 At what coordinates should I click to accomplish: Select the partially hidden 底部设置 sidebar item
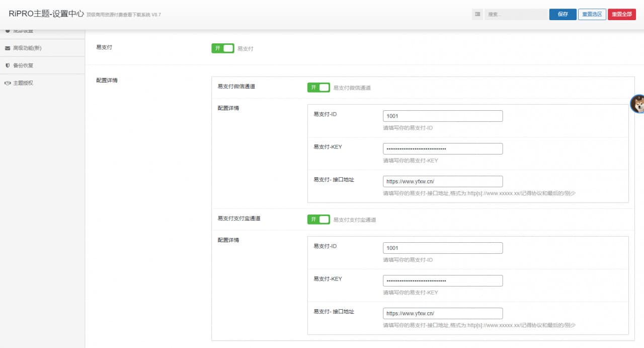[23, 32]
